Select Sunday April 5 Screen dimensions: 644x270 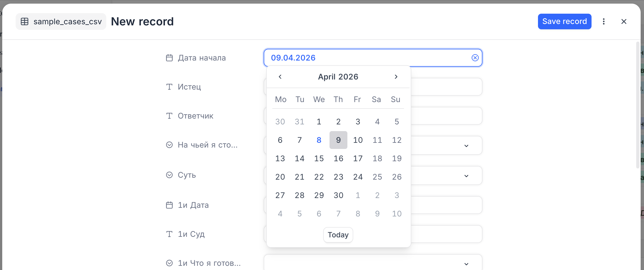click(x=397, y=122)
